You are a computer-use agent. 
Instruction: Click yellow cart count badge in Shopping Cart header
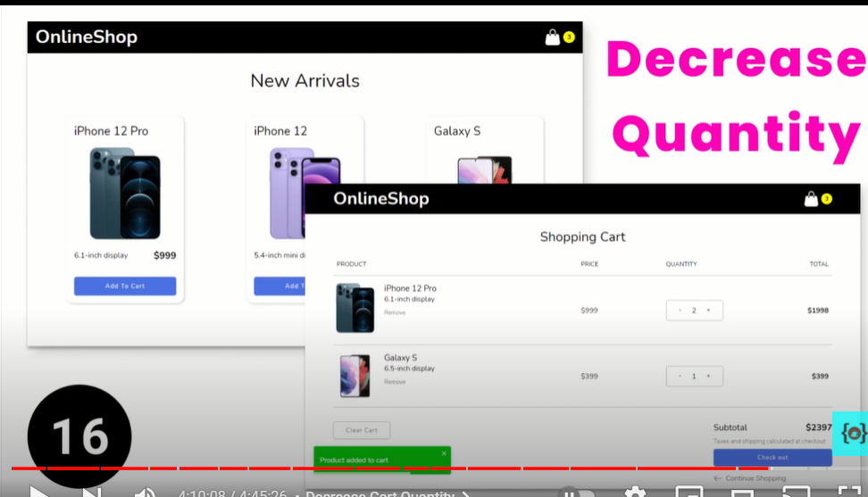(827, 199)
